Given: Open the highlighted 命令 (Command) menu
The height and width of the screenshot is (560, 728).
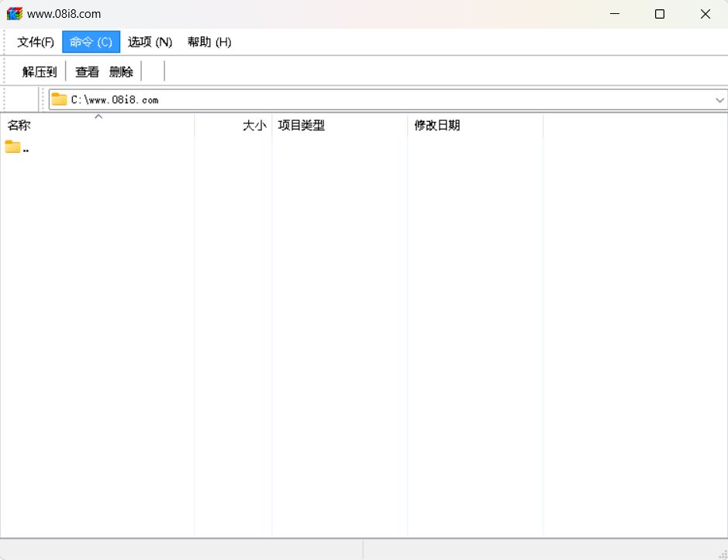Looking at the screenshot, I should tap(91, 42).
